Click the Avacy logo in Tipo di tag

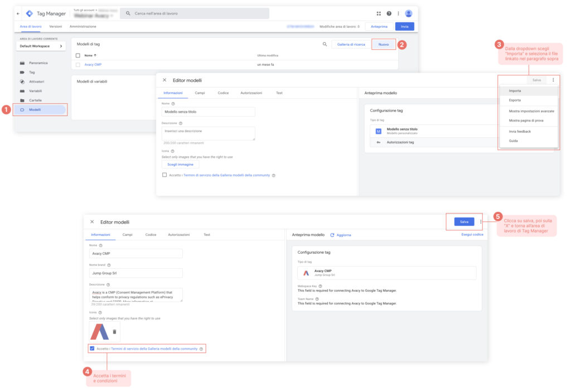coord(306,273)
